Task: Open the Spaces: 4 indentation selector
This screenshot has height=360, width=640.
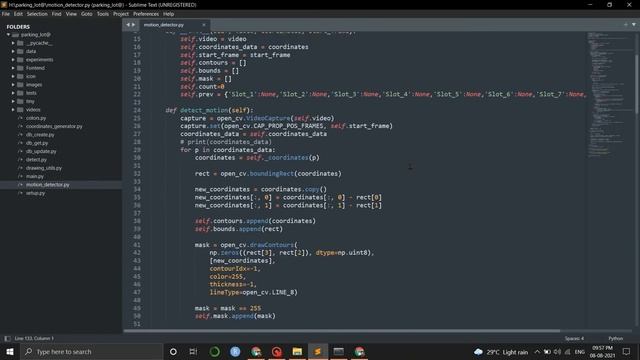Action: point(574,338)
